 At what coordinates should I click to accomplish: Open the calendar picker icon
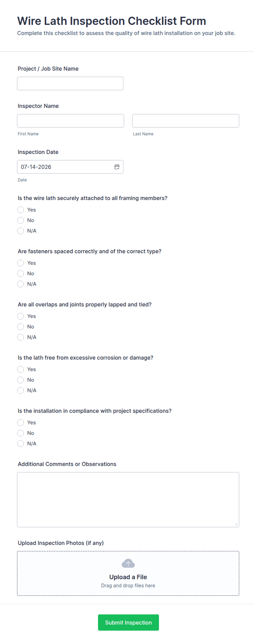[117, 167]
